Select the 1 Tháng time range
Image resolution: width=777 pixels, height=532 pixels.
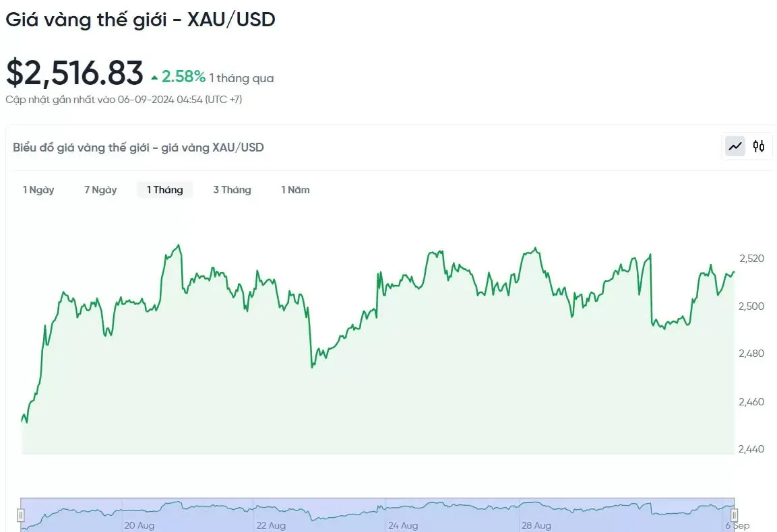164,190
